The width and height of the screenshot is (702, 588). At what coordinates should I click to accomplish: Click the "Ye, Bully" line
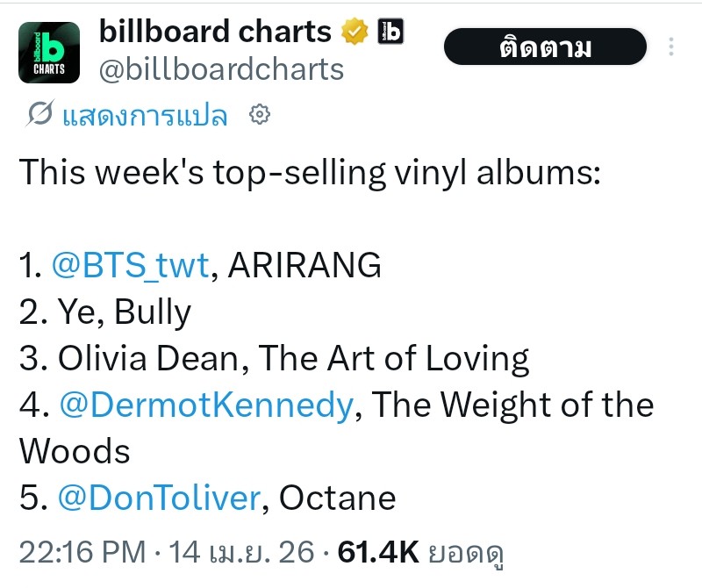pyautogui.click(x=105, y=312)
